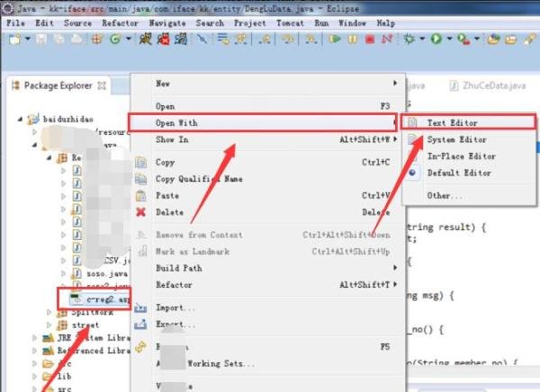The width and height of the screenshot is (540, 392).
Task: Open the New file dropdown arrow
Action: point(28,39)
